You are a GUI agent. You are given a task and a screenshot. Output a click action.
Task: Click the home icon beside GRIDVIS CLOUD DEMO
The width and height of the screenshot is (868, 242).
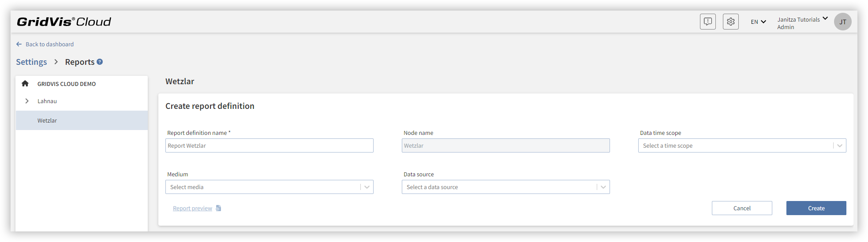(x=25, y=83)
